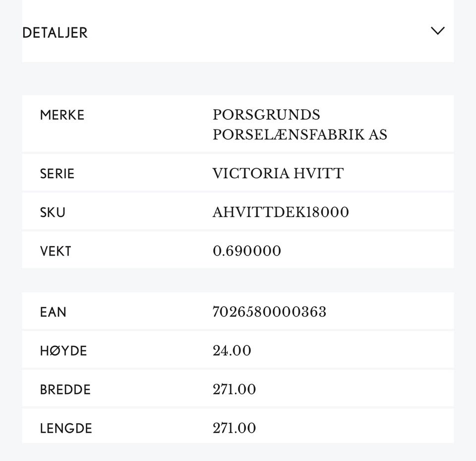The width and height of the screenshot is (476, 461).
Task: Click the VEKT row label
Action: 56,251
